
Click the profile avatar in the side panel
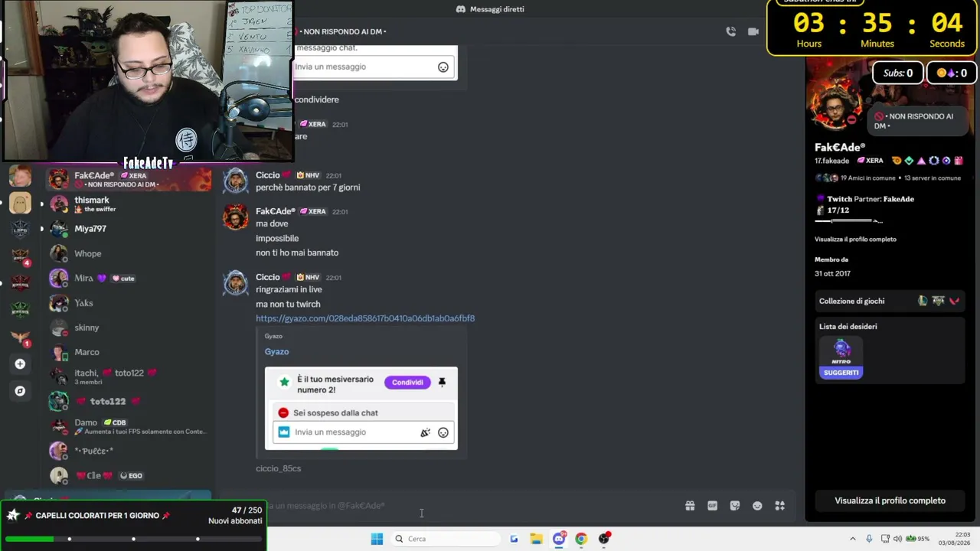click(x=836, y=106)
